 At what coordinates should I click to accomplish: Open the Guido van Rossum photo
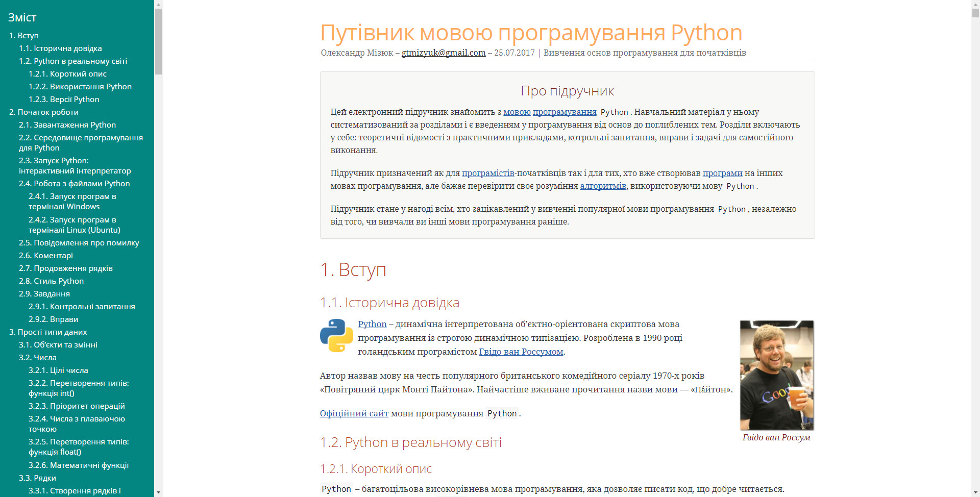(777, 375)
